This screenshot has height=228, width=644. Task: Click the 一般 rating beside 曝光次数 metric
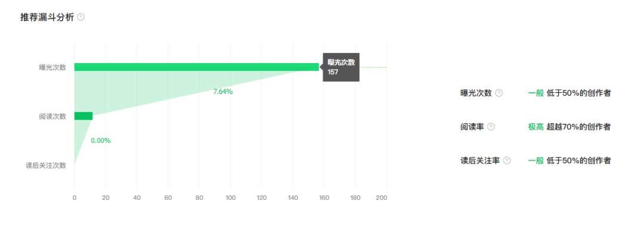536,93
